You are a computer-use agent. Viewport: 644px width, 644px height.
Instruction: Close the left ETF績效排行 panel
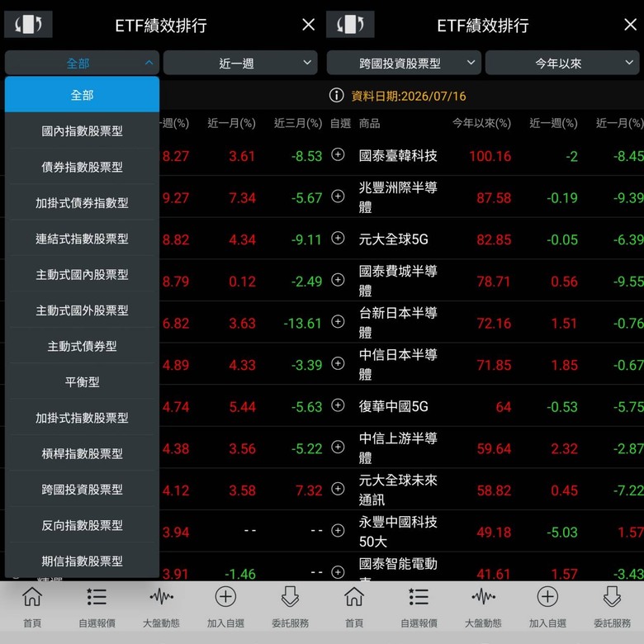tap(309, 25)
